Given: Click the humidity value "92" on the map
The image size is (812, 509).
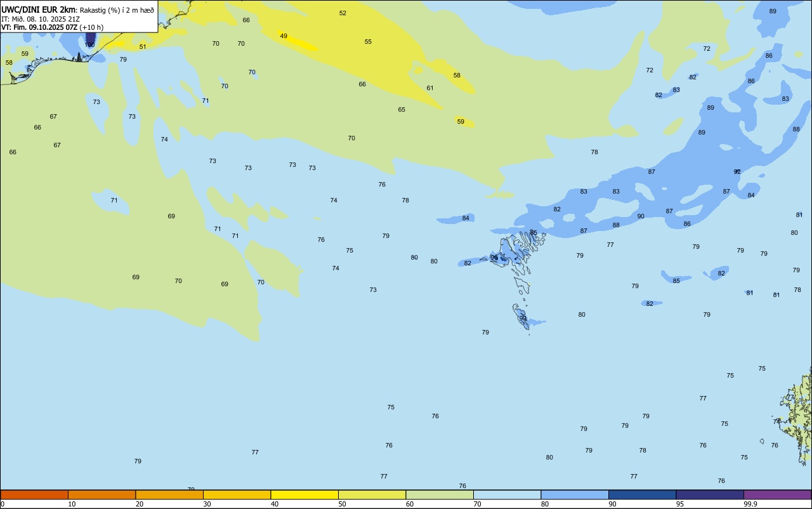Looking at the screenshot, I should click(x=737, y=172).
